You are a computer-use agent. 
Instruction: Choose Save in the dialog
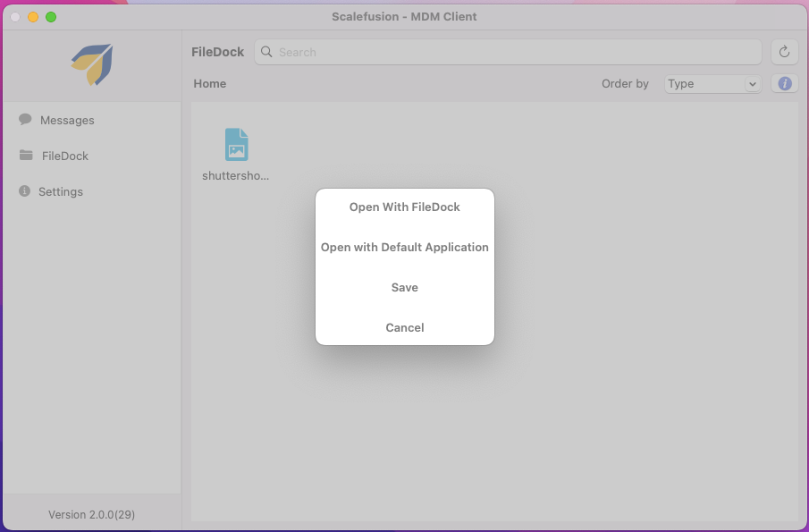point(404,287)
